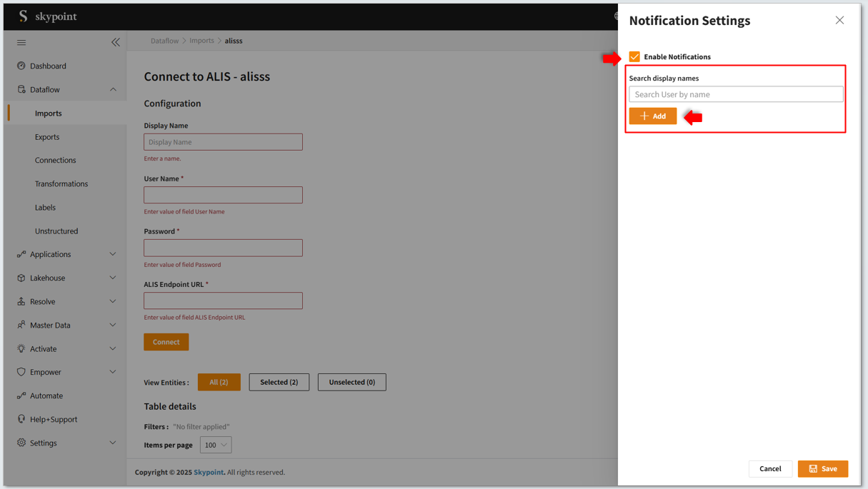The width and height of the screenshot is (868, 489).
Task: Save the notification settings
Action: 822,469
